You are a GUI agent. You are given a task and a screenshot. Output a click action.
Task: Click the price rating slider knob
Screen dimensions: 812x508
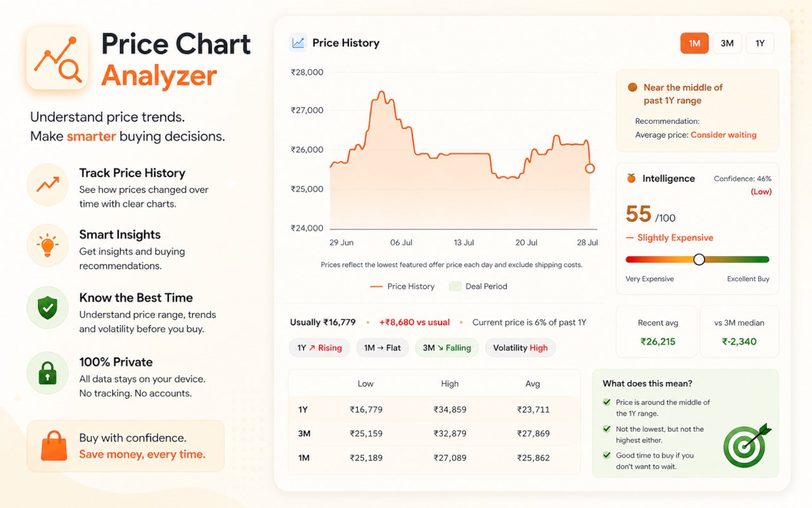pyautogui.click(x=699, y=259)
